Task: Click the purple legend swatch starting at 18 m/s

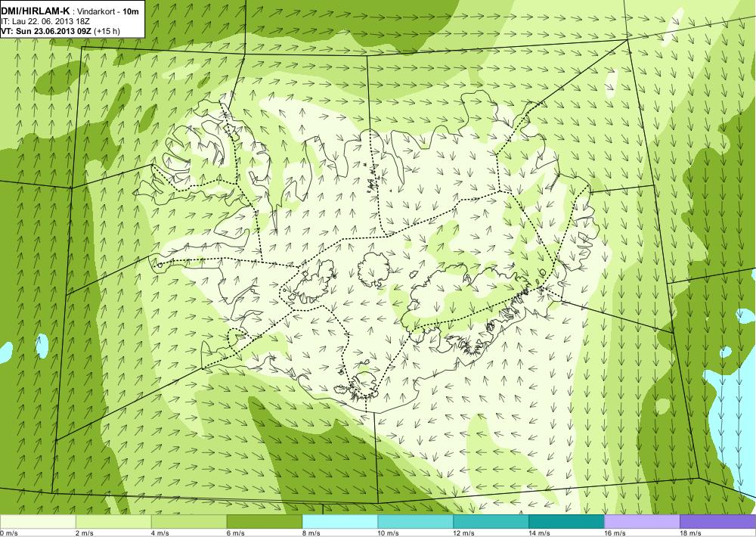Action: [x=718, y=522]
